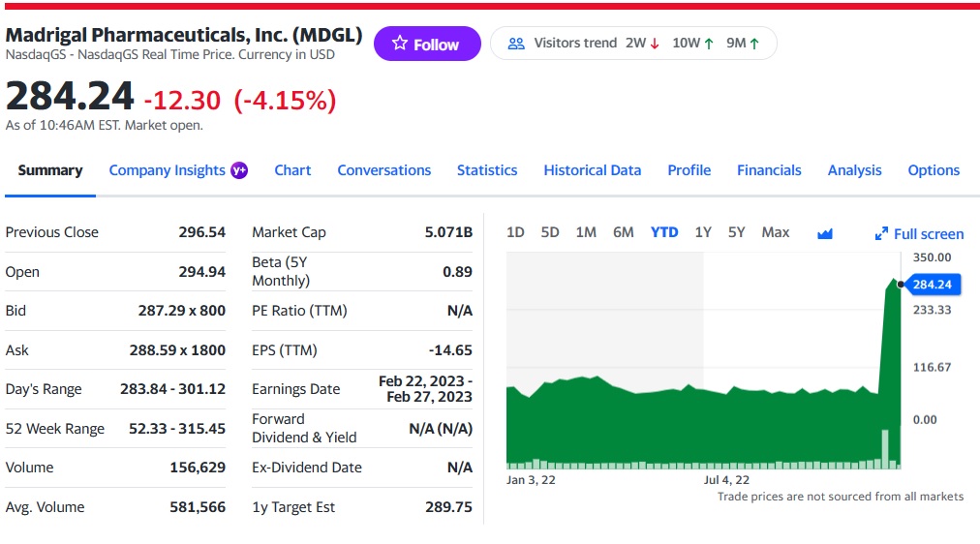Click the Full screen expand arrows icon
Viewport: 980px width, 544px height.
(881, 233)
